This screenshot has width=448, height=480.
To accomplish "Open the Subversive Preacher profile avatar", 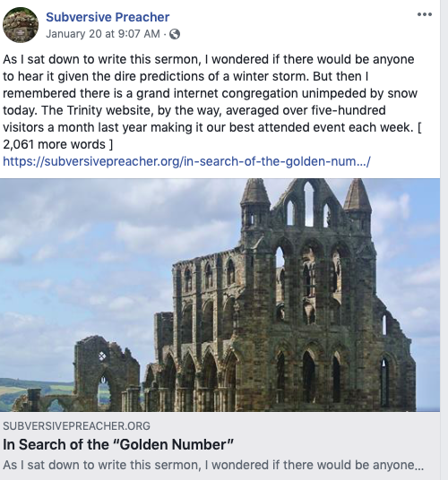I will (x=21, y=25).
